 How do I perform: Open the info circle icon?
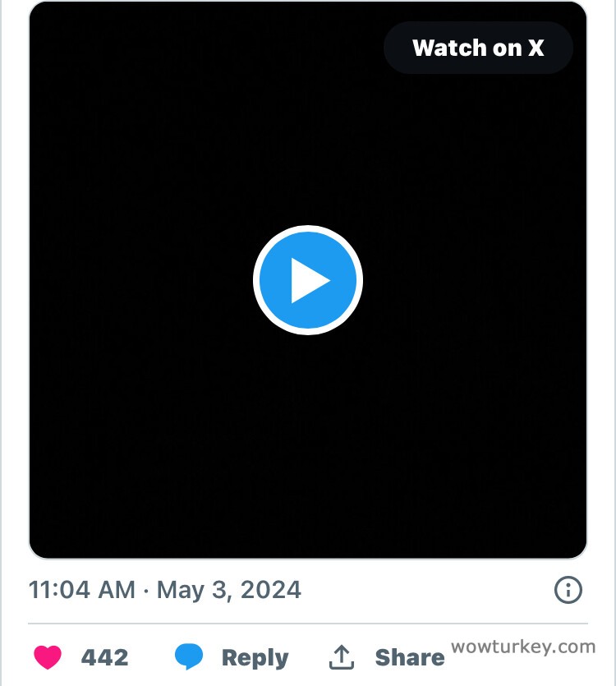[568, 590]
